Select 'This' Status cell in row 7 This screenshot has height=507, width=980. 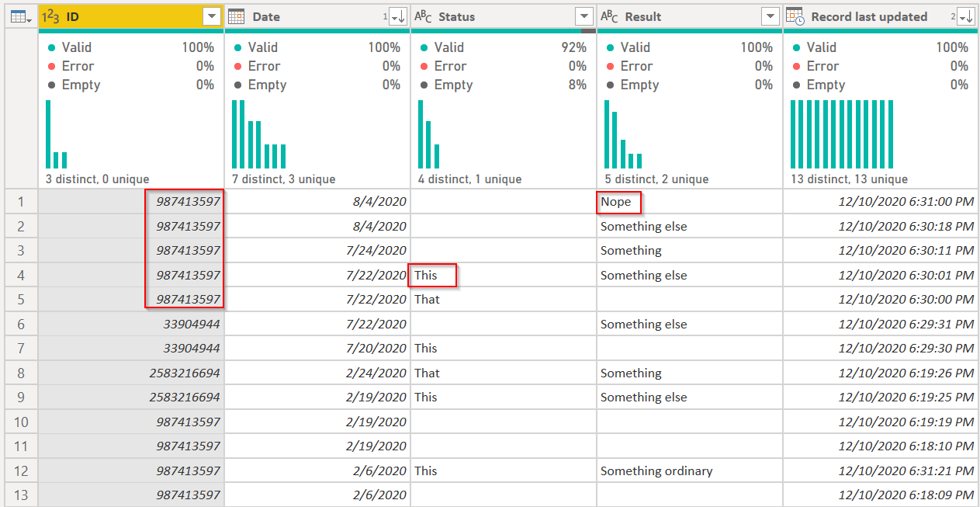[504, 349]
